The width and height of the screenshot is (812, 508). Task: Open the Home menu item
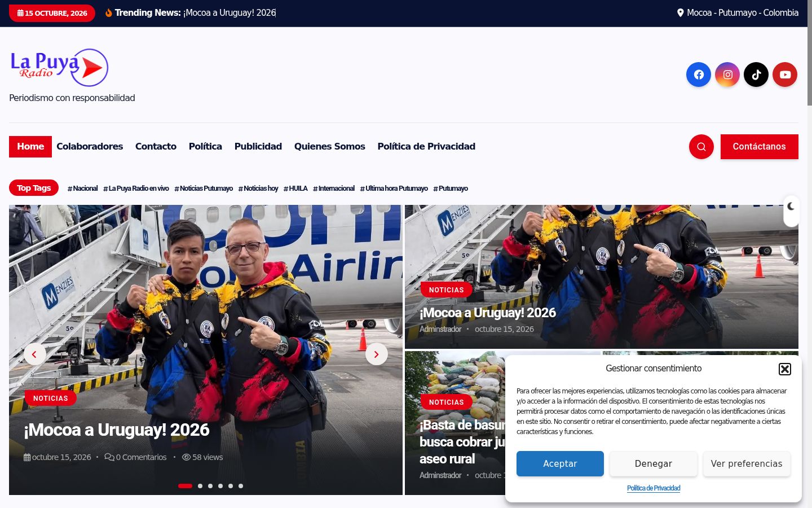[30, 147]
